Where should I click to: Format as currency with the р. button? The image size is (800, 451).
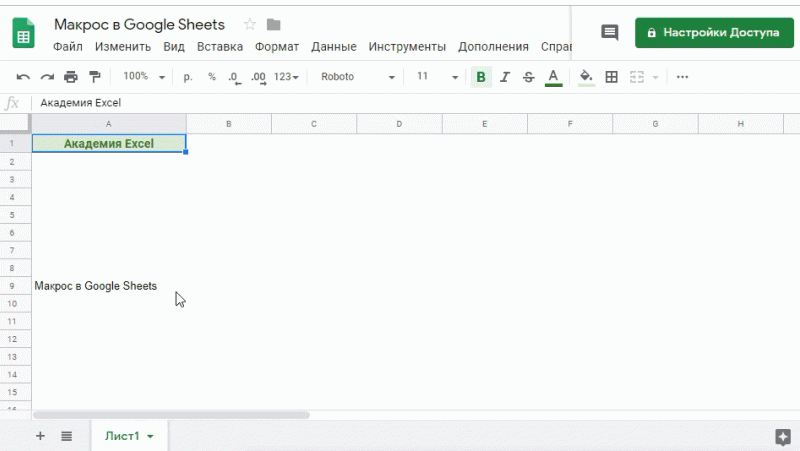point(188,77)
